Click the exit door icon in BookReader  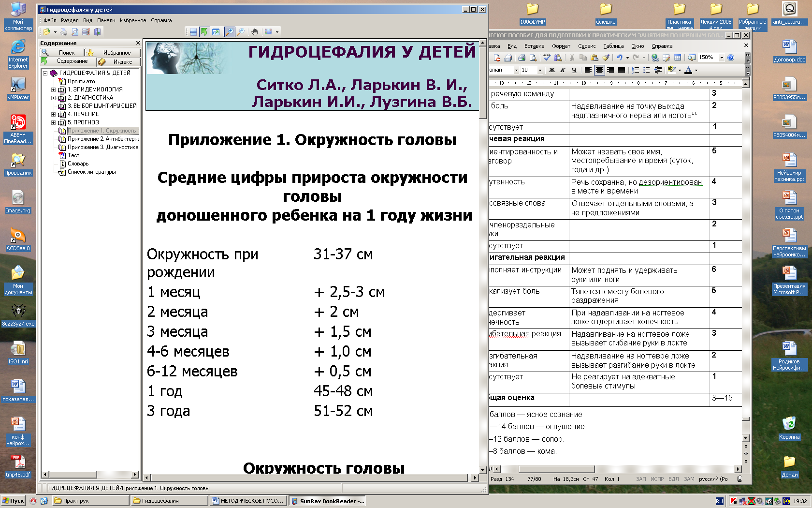[x=98, y=32]
